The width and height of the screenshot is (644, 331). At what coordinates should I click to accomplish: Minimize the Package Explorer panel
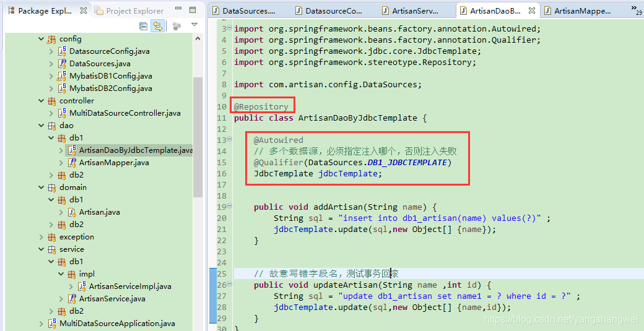[180, 11]
